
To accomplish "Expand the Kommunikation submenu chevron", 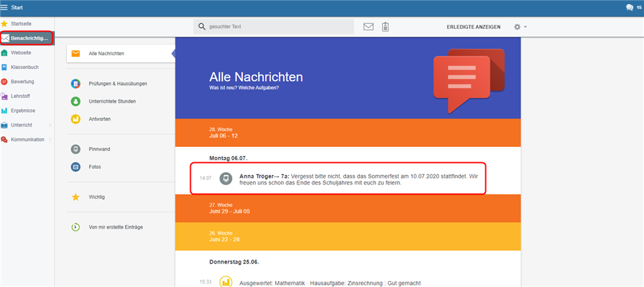I will click(50, 139).
